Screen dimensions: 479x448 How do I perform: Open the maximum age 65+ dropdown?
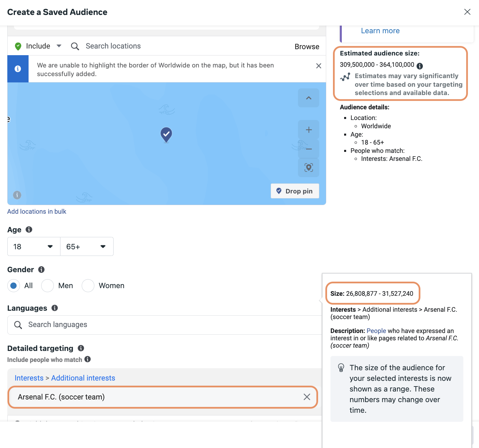(87, 247)
